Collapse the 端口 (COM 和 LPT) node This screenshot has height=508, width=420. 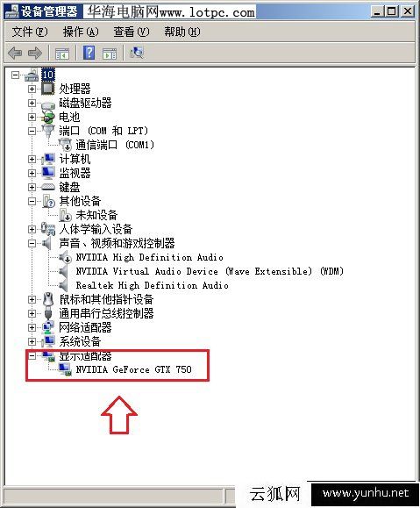pos(32,131)
